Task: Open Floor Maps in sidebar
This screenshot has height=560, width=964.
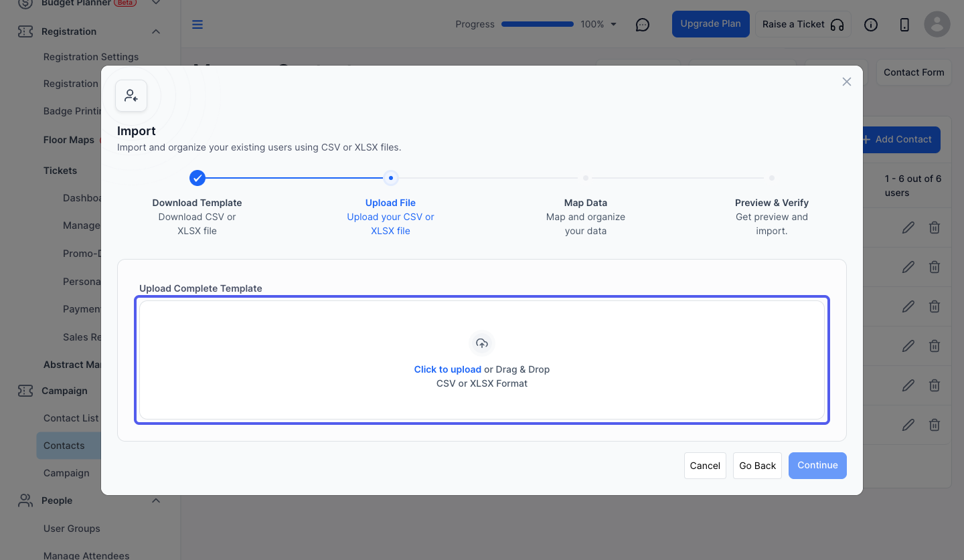Action: [x=69, y=140]
